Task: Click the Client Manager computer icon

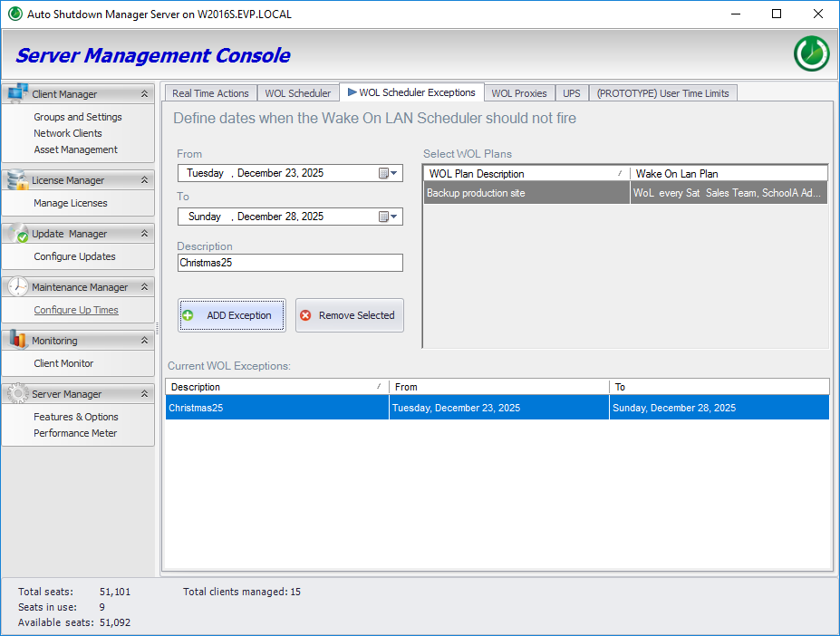Action: point(17,92)
